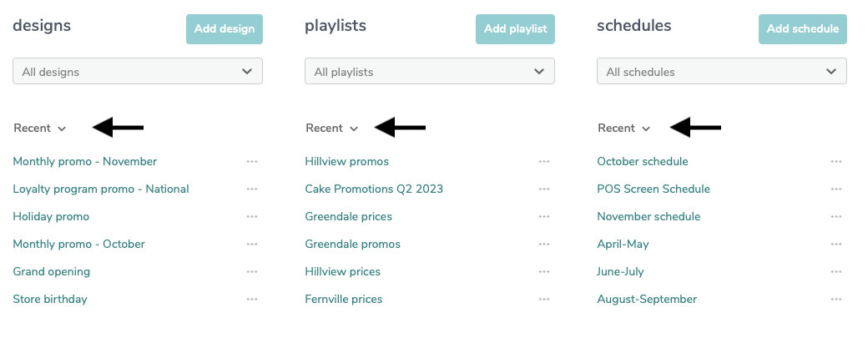This screenshot has width=868, height=338.
Task: Open options menu for Greendale prices playlist
Action: coord(544,217)
